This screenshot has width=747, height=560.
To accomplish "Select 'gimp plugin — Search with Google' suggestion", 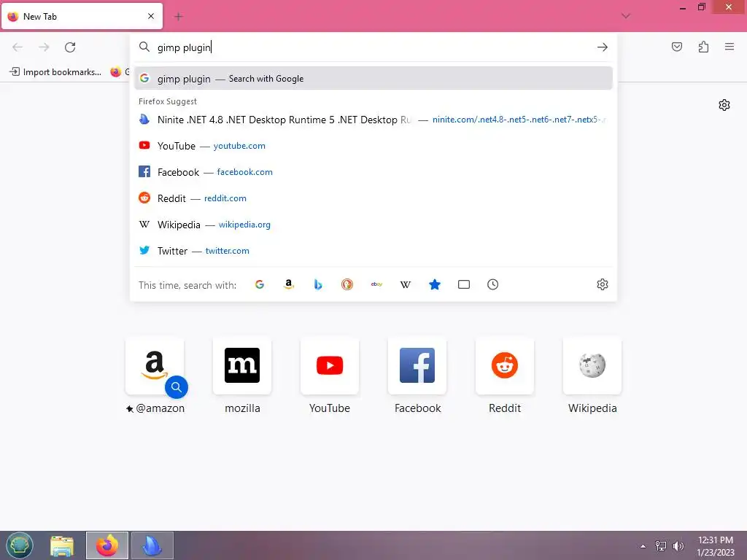I will pyautogui.click(x=373, y=79).
